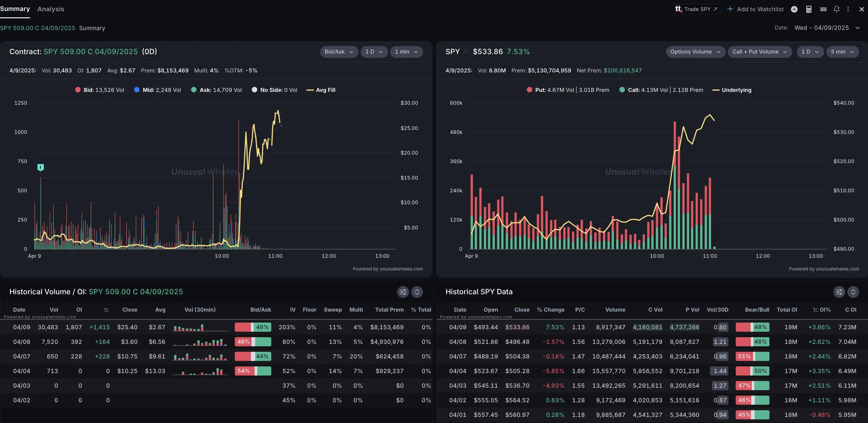The height and width of the screenshot is (423, 868).
Task: Toggle the Put volume legend item
Action: (568, 90)
